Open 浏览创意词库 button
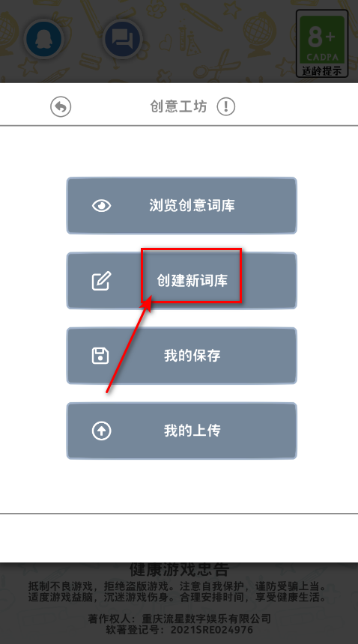This screenshot has width=358, height=644. click(x=181, y=205)
